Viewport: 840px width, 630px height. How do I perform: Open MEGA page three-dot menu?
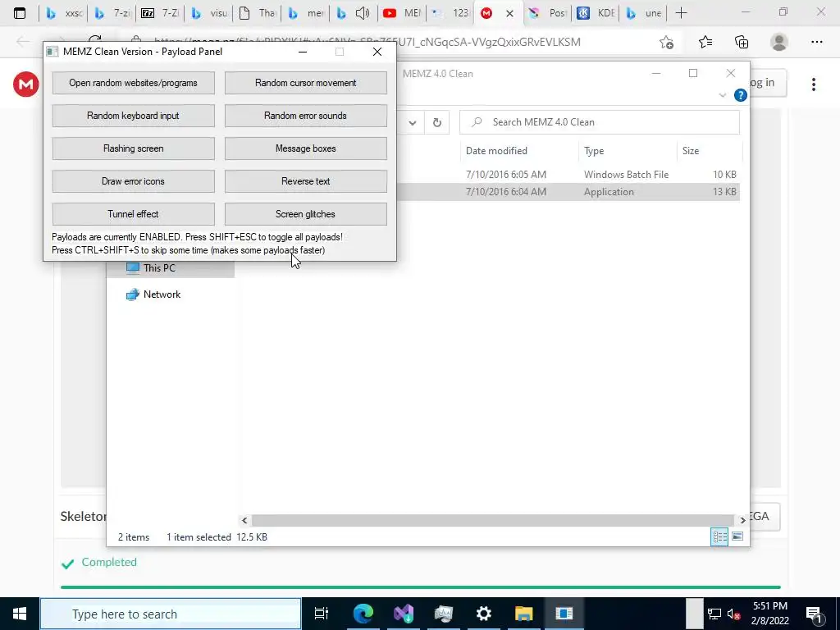coord(813,84)
